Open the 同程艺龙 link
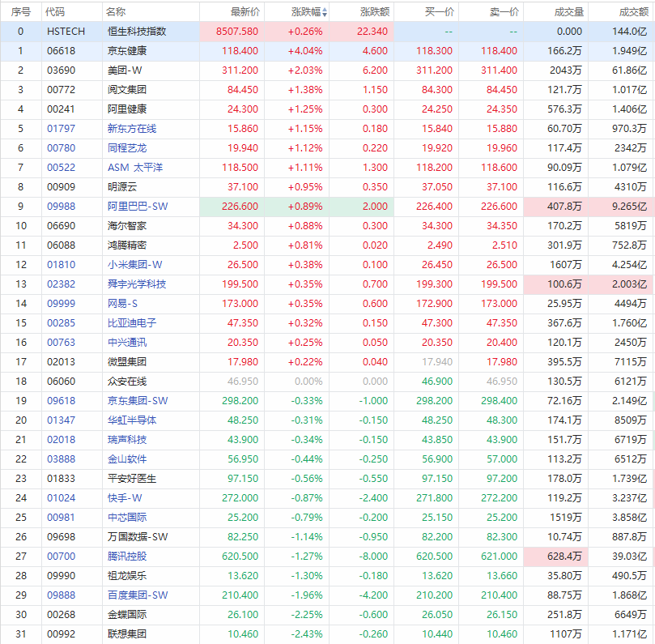The width and height of the screenshot is (655, 644). pyautogui.click(x=127, y=148)
